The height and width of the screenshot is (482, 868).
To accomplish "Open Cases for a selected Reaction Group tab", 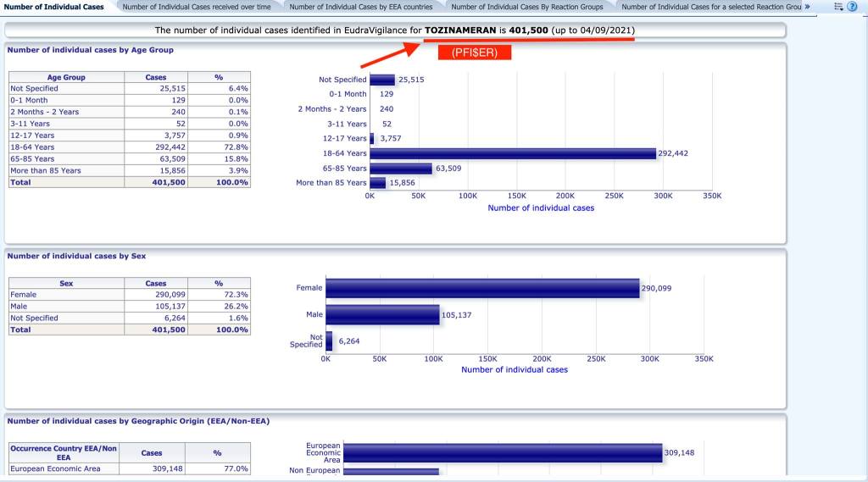I will click(x=710, y=7).
